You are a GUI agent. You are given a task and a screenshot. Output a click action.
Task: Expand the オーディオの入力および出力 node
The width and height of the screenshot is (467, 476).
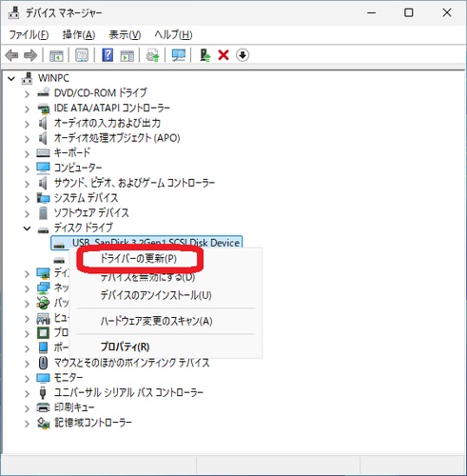tap(28, 124)
